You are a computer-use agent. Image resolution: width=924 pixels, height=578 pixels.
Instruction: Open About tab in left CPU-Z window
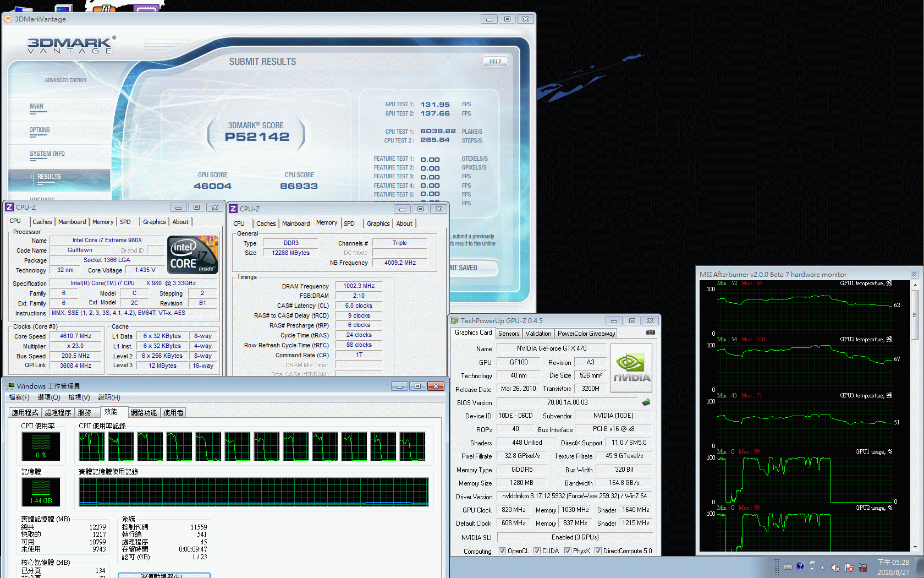(x=180, y=222)
